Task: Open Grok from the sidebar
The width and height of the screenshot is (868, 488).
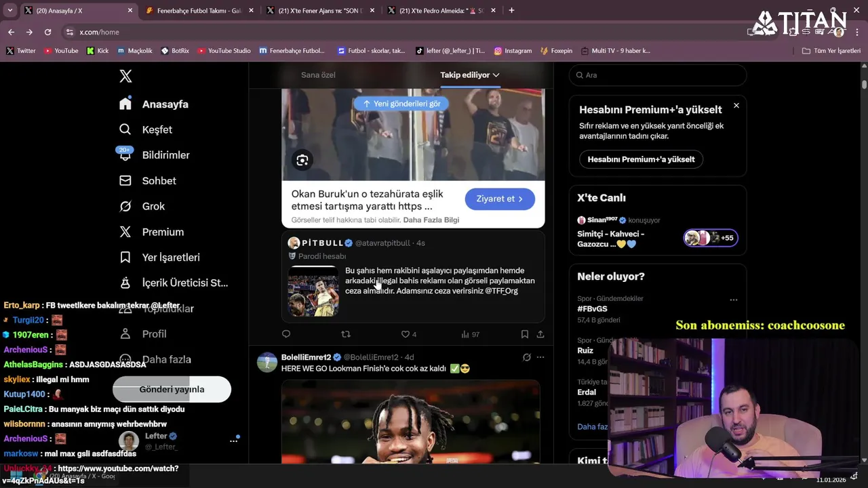Action: tap(142, 206)
